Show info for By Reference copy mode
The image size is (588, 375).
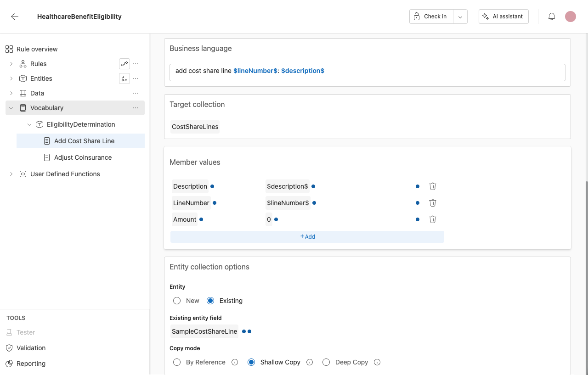coord(235,362)
